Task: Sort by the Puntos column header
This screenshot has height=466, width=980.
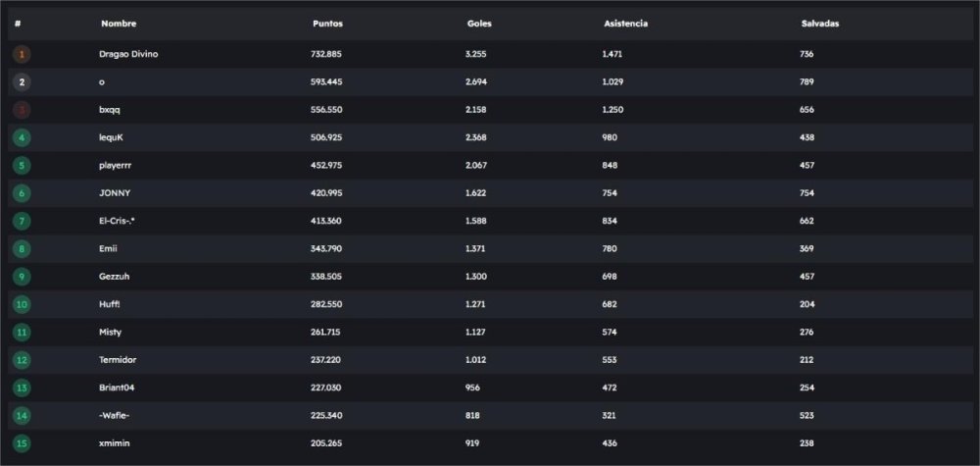Action: pyautogui.click(x=327, y=23)
